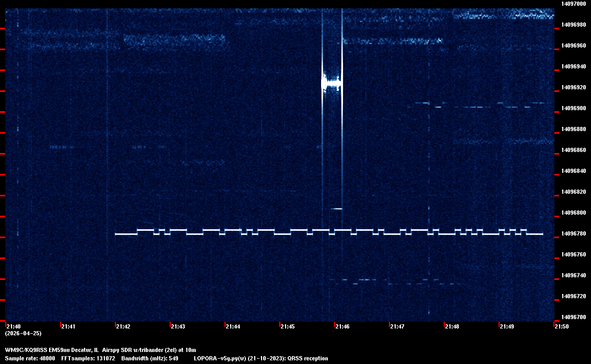Click the short bright dash near 14096800
This screenshot has height=364, width=591.
click(x=337, y=209)
